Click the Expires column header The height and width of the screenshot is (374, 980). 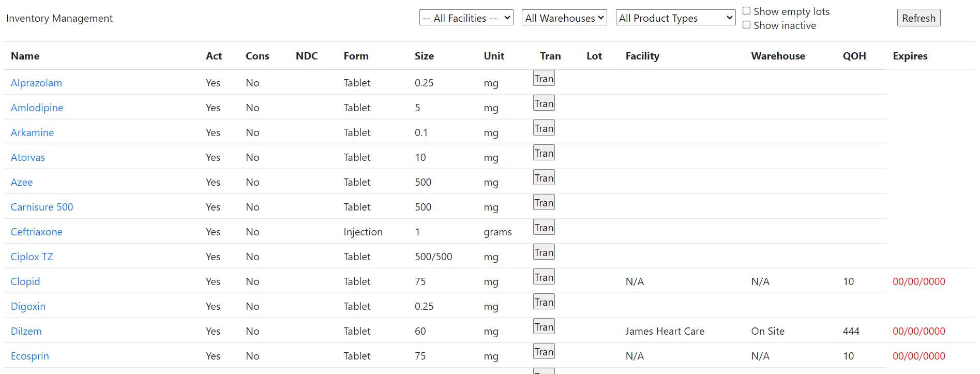pyautogui.click(x=910, y=56)
